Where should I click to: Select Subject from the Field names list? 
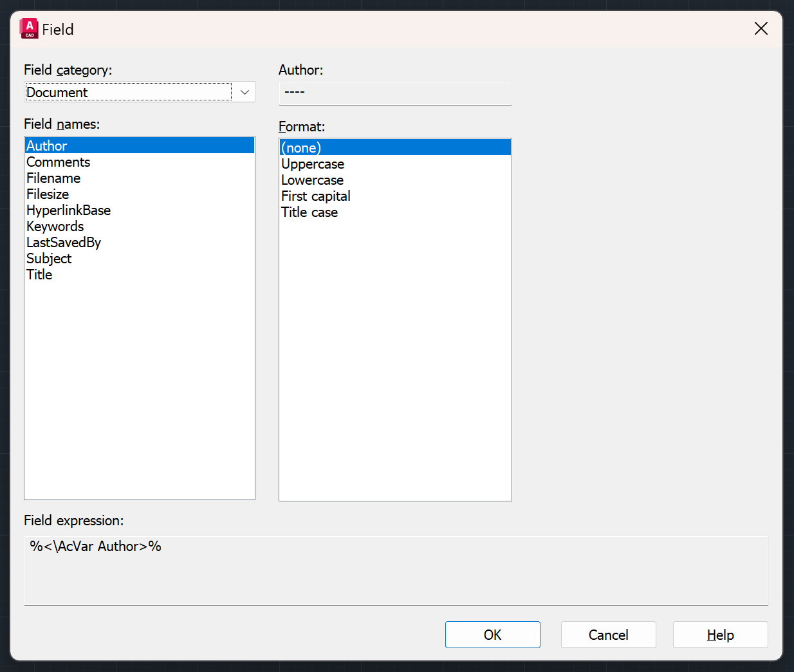(49, 258)
